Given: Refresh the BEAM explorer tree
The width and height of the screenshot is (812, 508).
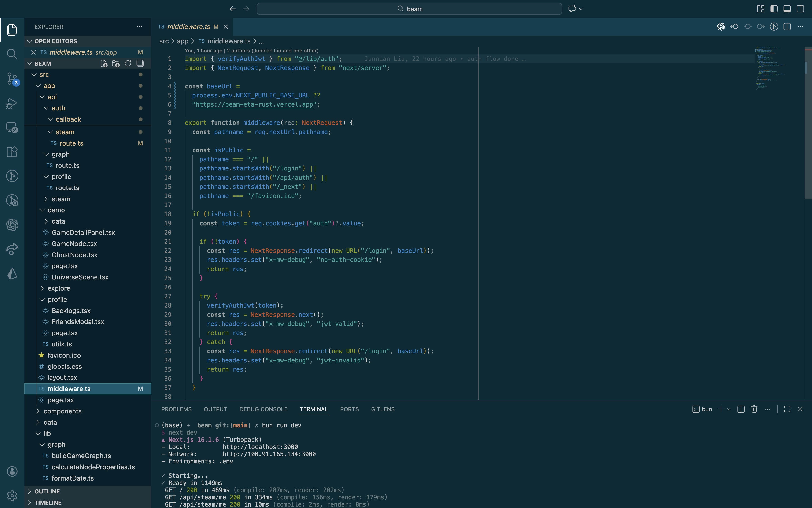Looking at the screenshot, I should [x=128, y=63].
